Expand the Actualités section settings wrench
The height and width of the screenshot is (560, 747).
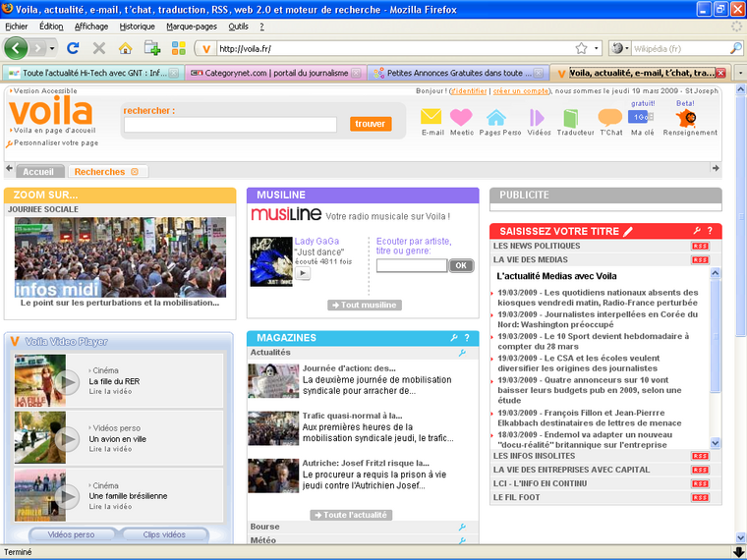pos(462,353)
